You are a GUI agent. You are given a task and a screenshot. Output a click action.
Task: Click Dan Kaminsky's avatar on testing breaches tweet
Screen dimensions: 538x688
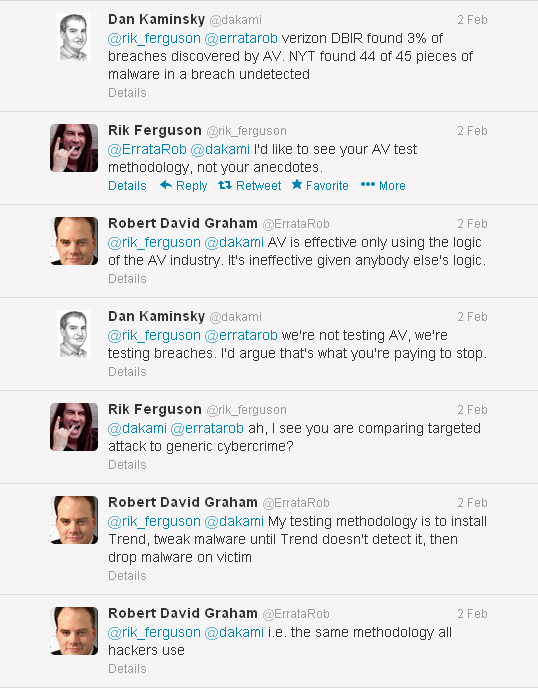tap(74, 334)
